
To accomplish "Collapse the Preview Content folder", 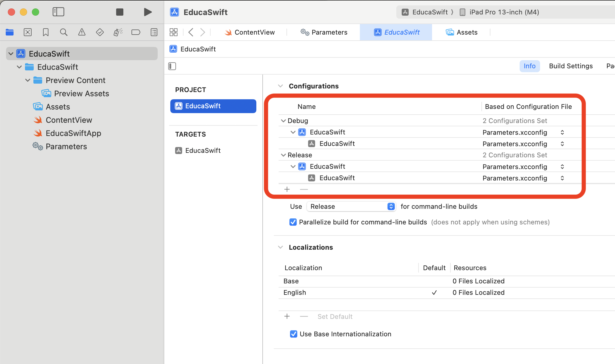I will point(28,80).
